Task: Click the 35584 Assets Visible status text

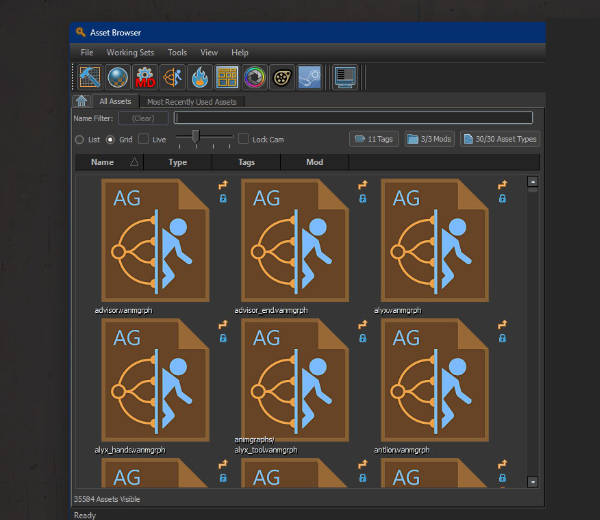Action: tap(107, 499)
